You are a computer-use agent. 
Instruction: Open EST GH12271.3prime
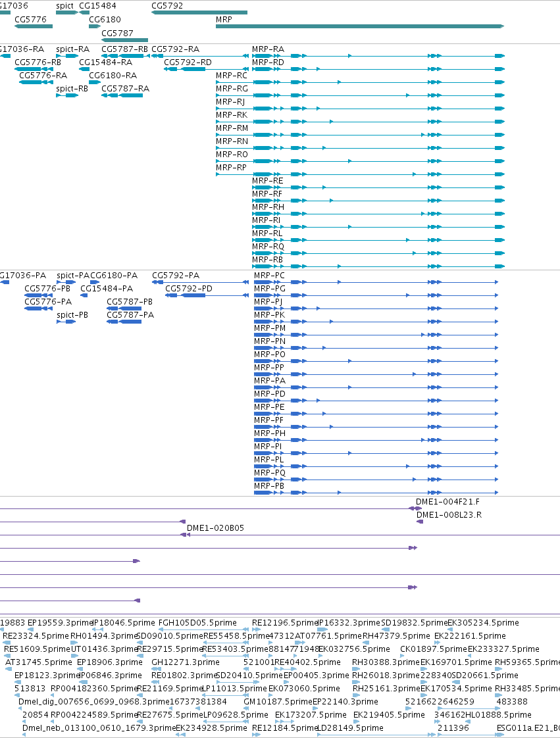click(186, 662)
